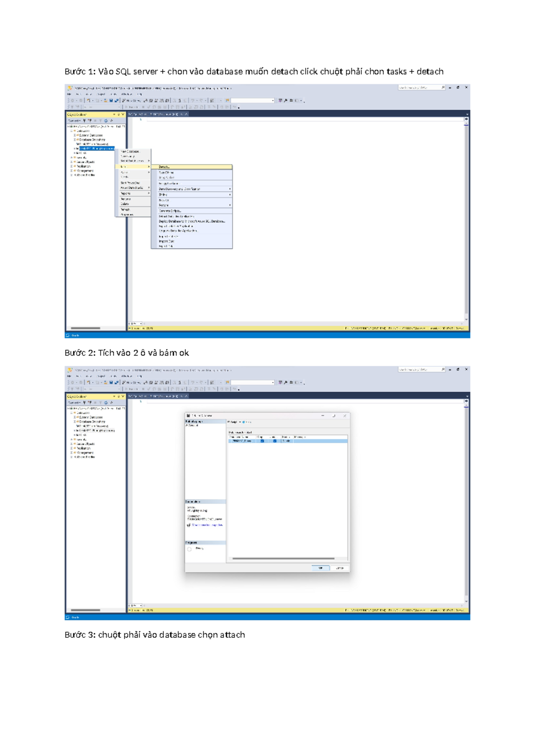Click Execute button in step 1 SQL toolbar

(x=131, y=107)
